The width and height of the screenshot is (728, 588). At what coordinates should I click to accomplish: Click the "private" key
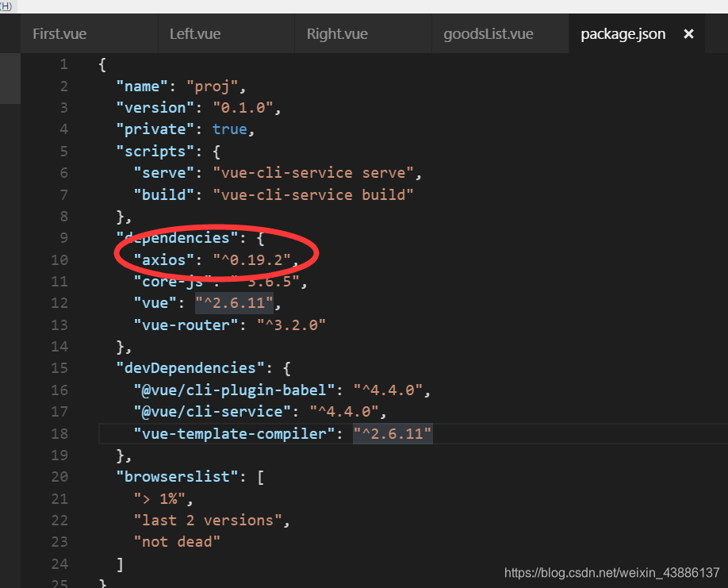pyautogui.click(x=155, y=129)
